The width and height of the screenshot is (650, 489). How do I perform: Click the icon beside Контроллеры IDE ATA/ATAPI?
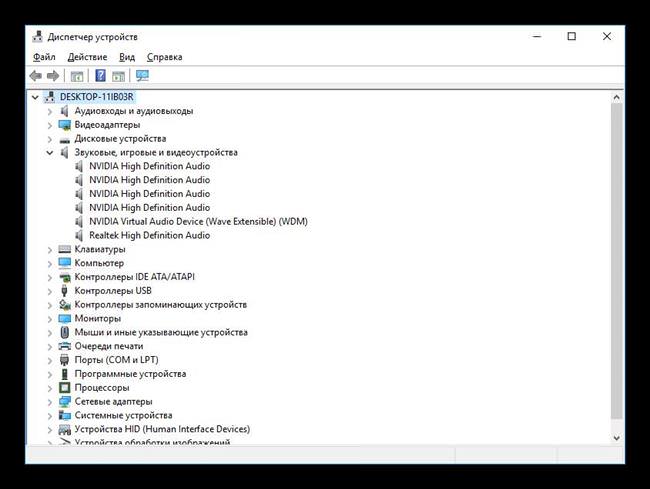tap(65, 277)
